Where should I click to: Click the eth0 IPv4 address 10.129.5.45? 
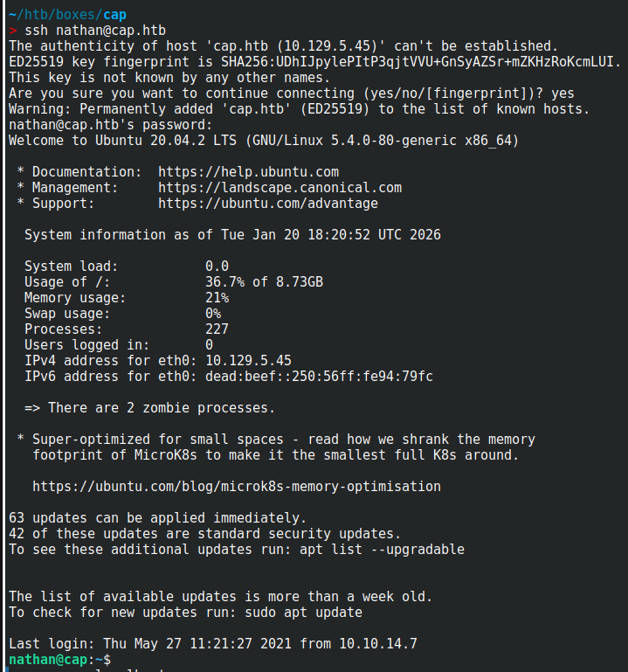click(x=248, y=361)
